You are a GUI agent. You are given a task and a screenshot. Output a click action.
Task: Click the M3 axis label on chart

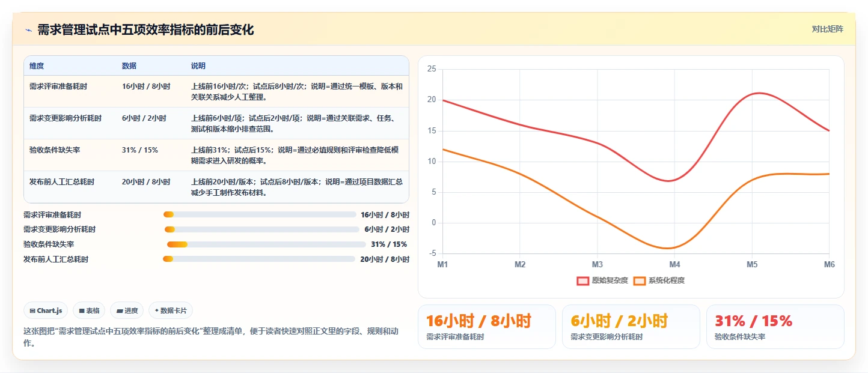tap(598, 264)
